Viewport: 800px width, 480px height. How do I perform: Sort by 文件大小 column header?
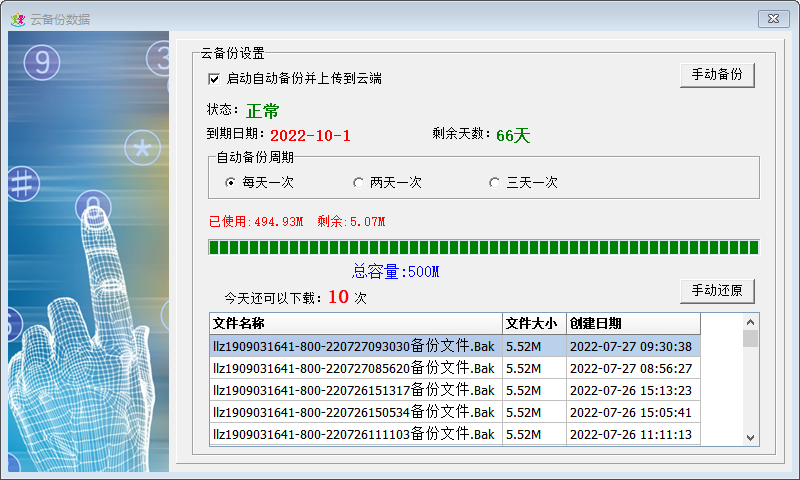tap(534, 323)
